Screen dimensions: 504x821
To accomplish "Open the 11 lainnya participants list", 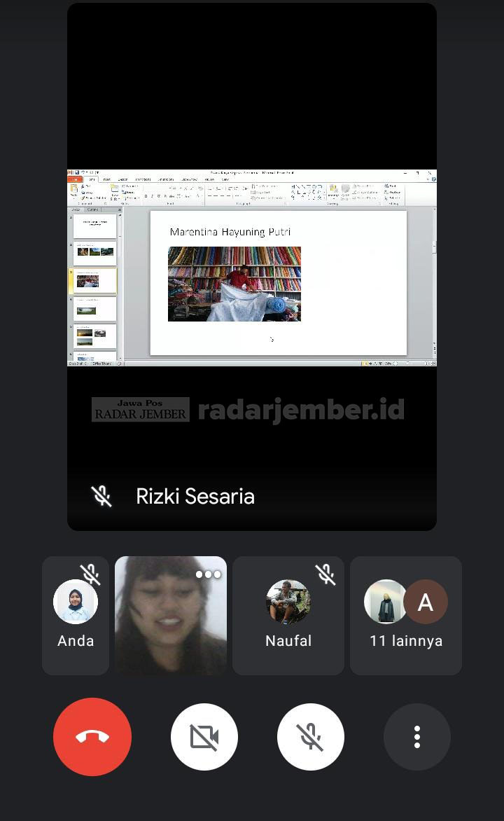I will click(x=405, y=615).
